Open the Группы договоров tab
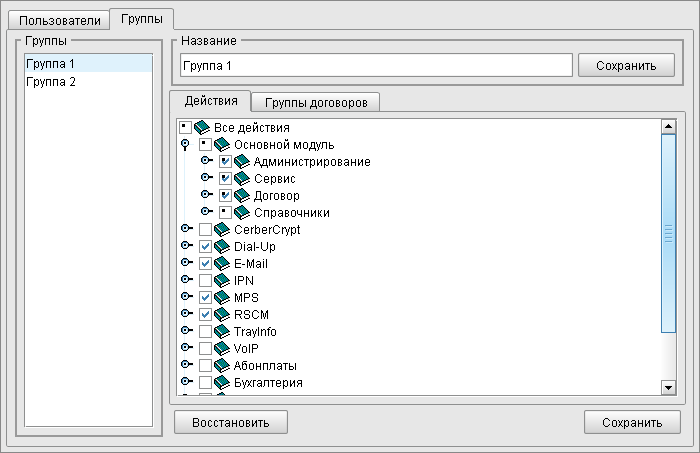 (x=315, y=102)
